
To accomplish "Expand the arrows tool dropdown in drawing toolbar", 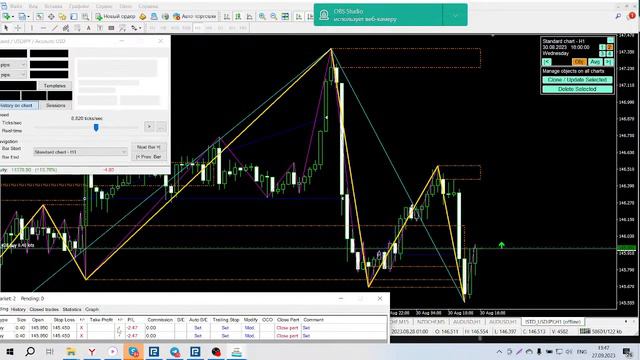I will pos(140,28).
